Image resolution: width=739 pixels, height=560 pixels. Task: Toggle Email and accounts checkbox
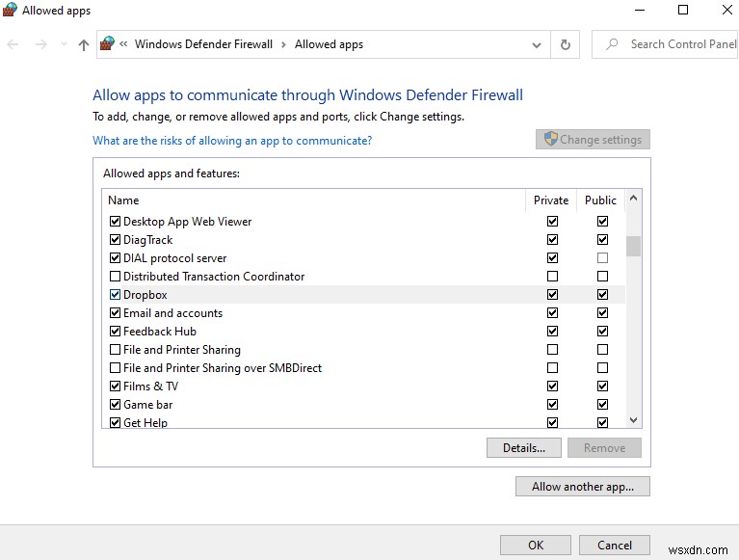[x=115, y=313]
